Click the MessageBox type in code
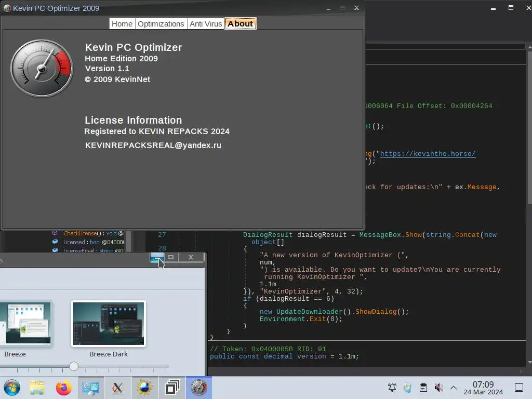532x399 pixels. pyautogui.click(x=380, y=235)
